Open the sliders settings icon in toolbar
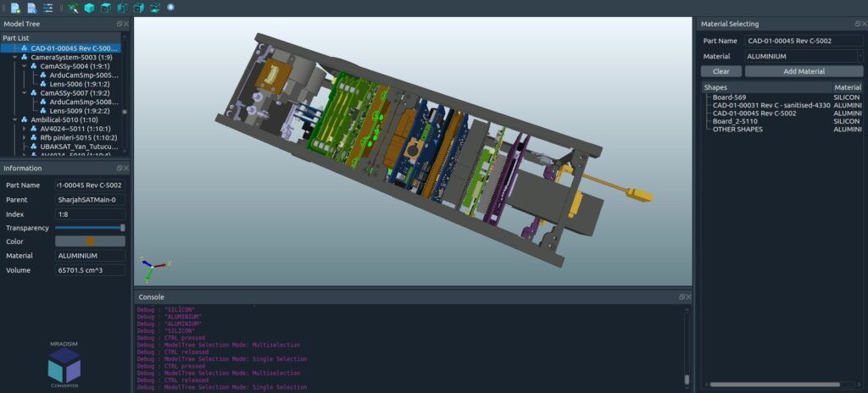 [48, 8]
